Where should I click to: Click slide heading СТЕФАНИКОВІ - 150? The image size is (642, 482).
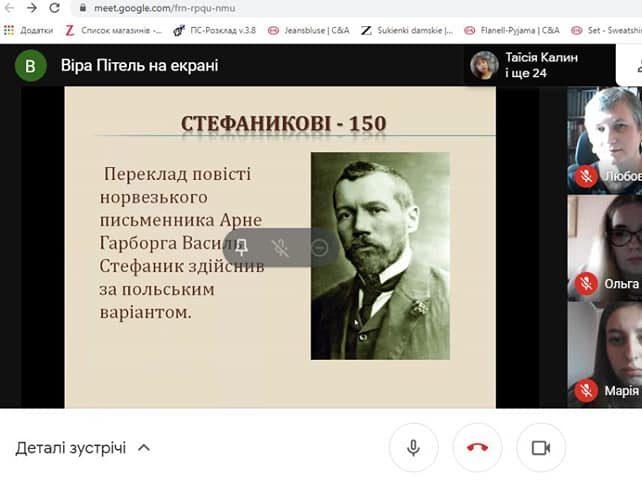point(284,123)
